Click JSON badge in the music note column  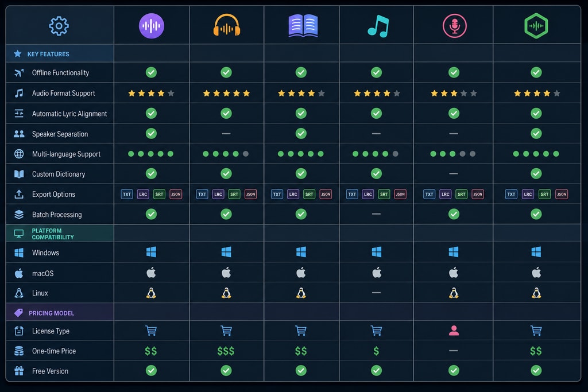(x=400, y=194)
